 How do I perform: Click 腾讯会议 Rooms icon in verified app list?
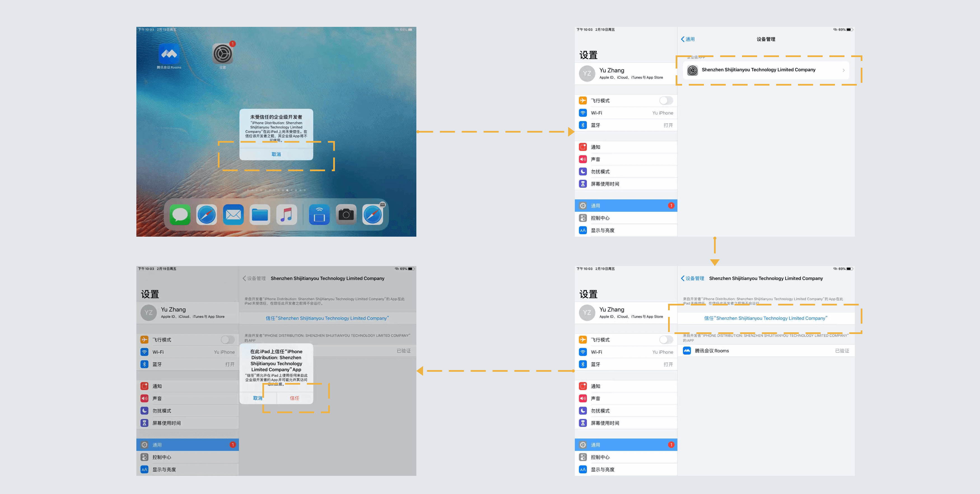(687, 351)
